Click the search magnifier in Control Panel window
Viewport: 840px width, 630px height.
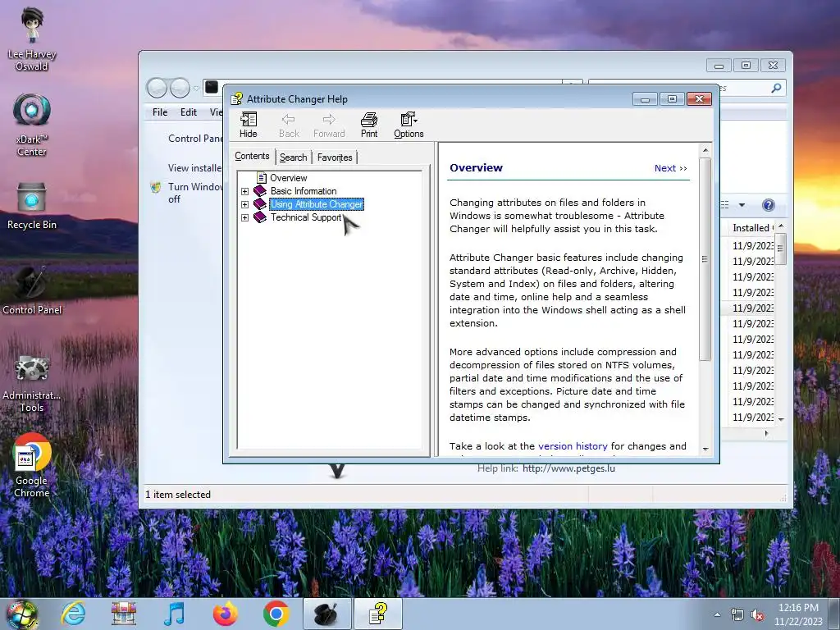(776, 88)
